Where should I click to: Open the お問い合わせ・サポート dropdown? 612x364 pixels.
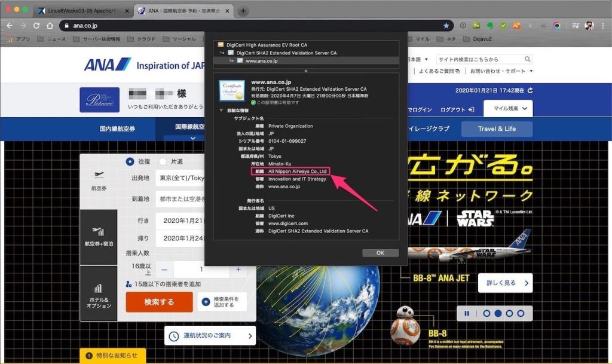[x=501, y=71]
